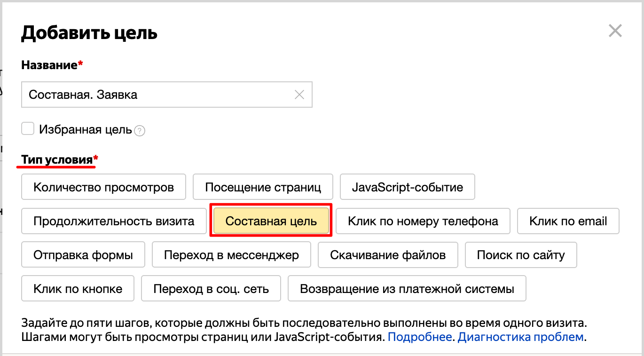Pick the JavaScript-событие condition
Viewport: 644px width, 356px height.
click(407, 187)
